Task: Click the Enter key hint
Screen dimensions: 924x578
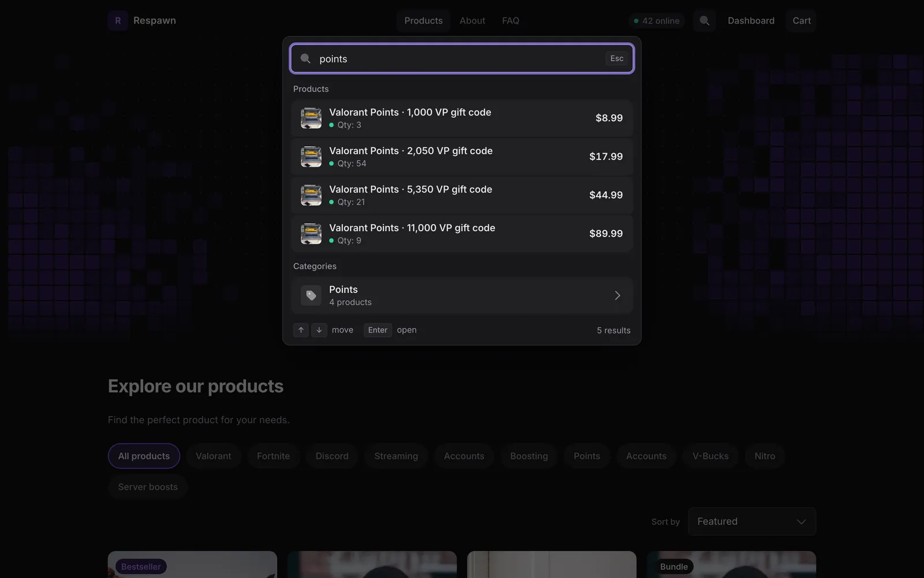Action: 378,330
